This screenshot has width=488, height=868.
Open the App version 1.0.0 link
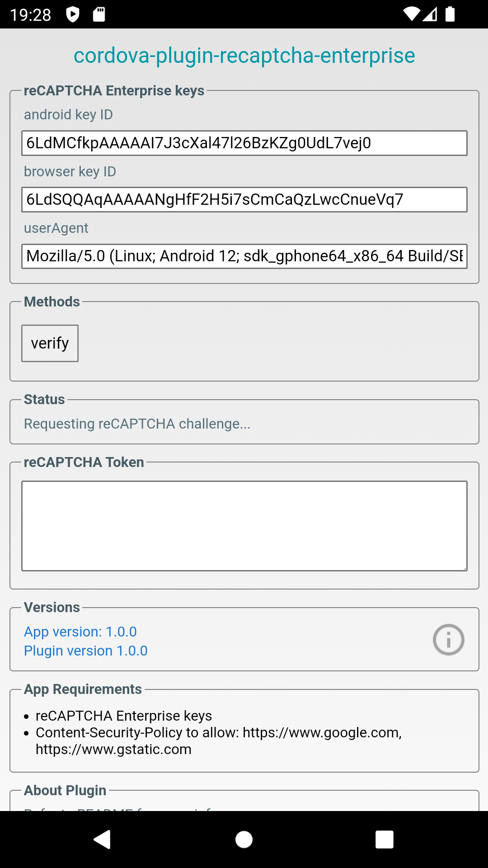80,632
